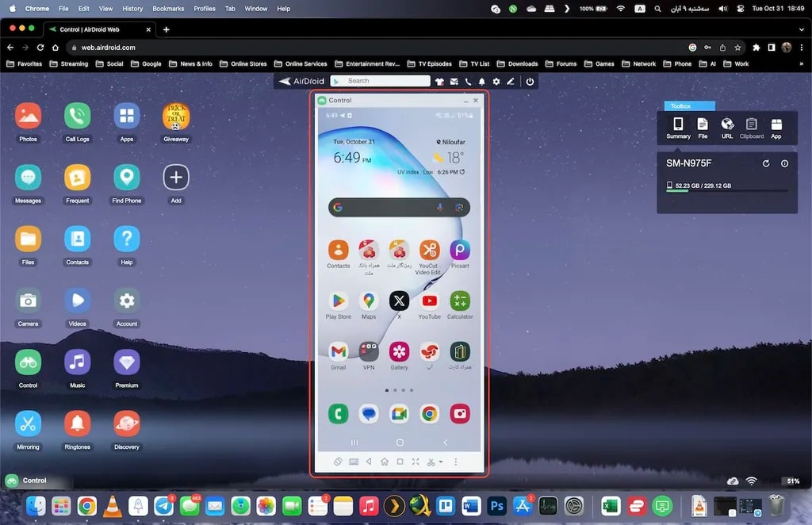Open the Ringtones bell icon
The height and width of the screenshot is (525, 812).
pyautogui.click(x=77, y=423)
